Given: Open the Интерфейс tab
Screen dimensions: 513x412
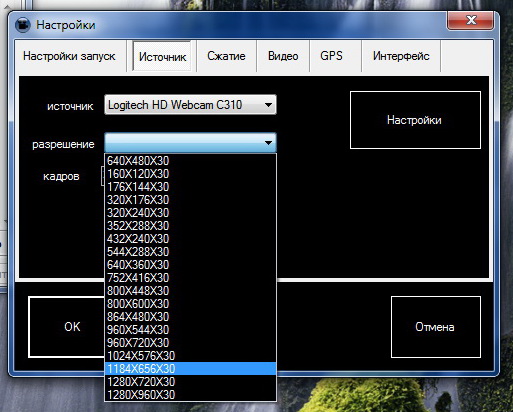Looking at the screenshot, I should (x=401, y=56).
